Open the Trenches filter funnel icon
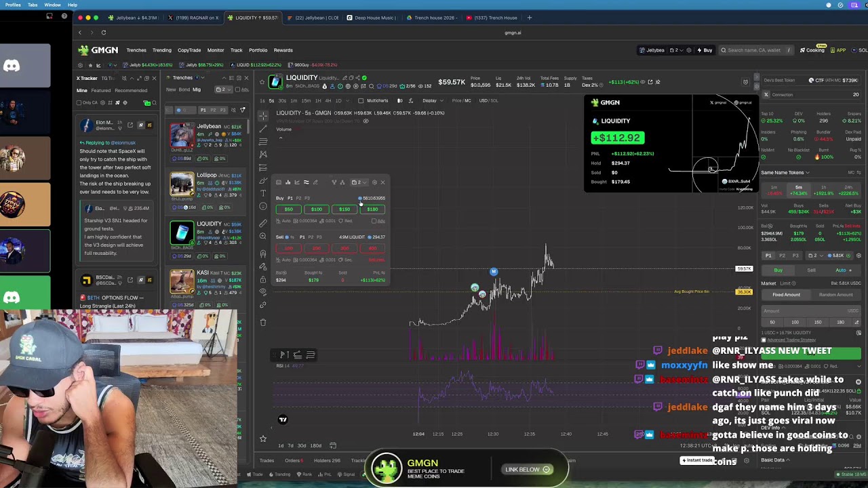The height and width of the screenshot is (488, 868). point(243,110)
